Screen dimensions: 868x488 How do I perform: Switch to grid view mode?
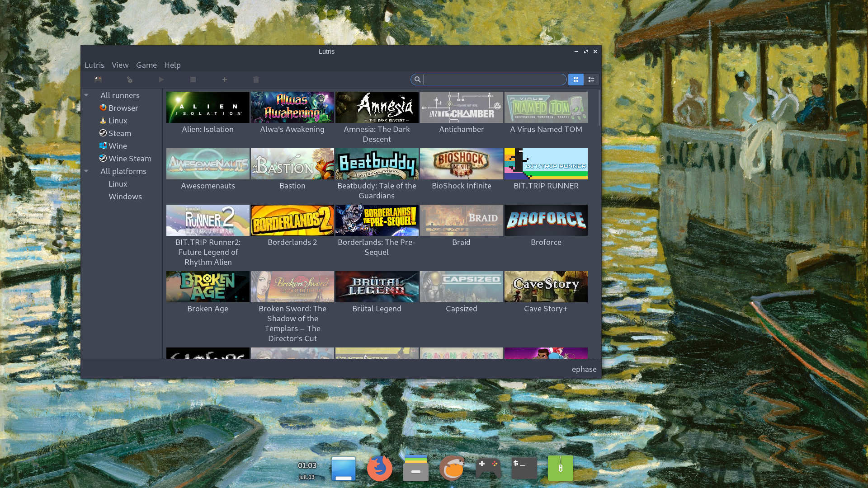click(576, 80)
